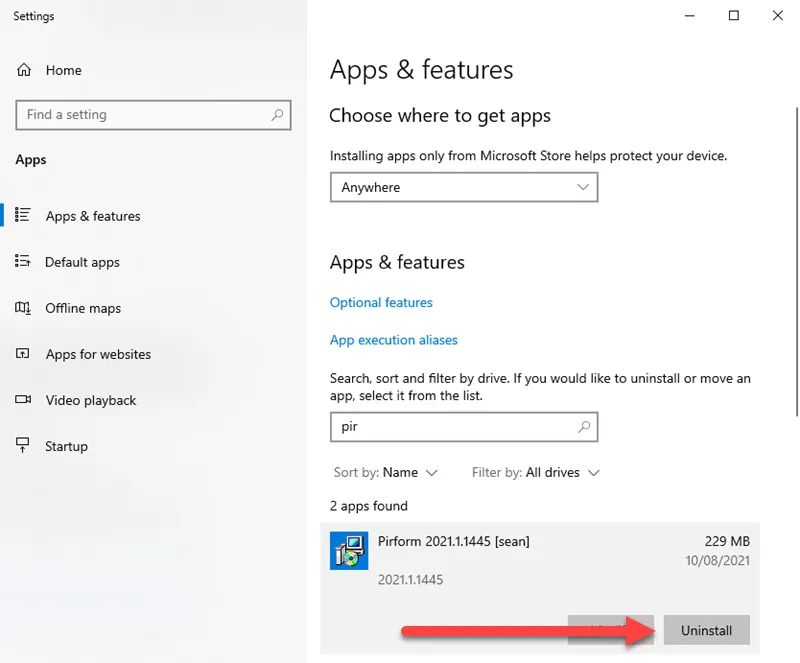Select the Video playback camera icon
This screenshot has width=800, height=663.
(x=23, y=400)
